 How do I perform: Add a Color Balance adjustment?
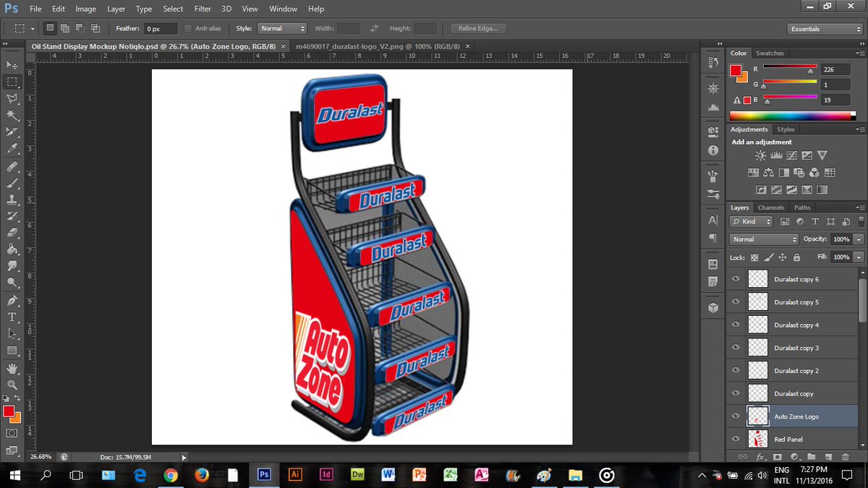(x=768, y=172)
